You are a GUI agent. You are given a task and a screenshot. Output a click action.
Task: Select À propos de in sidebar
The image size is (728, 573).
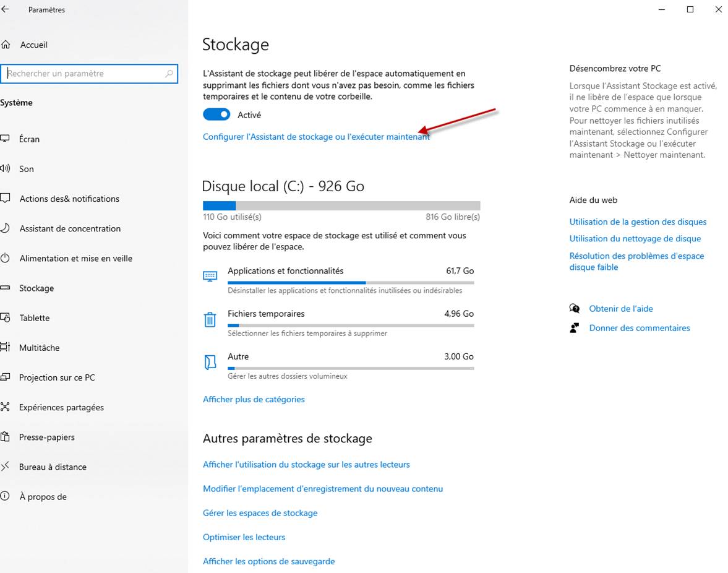[43, 496]
